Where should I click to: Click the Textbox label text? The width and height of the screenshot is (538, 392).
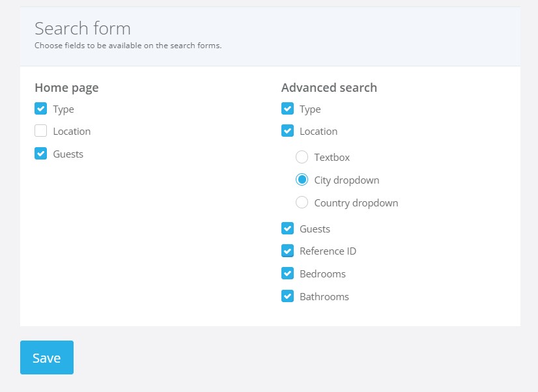[332, 158]
